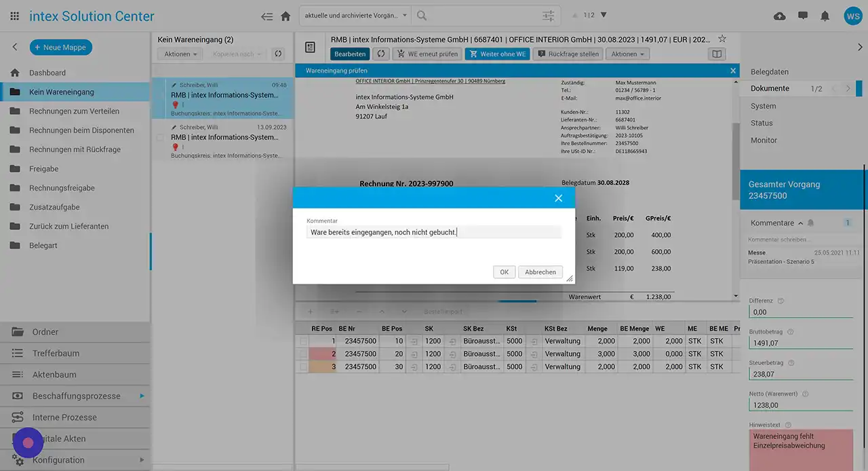
Task: Mark document as favorite with star
Action: [722, 39]
